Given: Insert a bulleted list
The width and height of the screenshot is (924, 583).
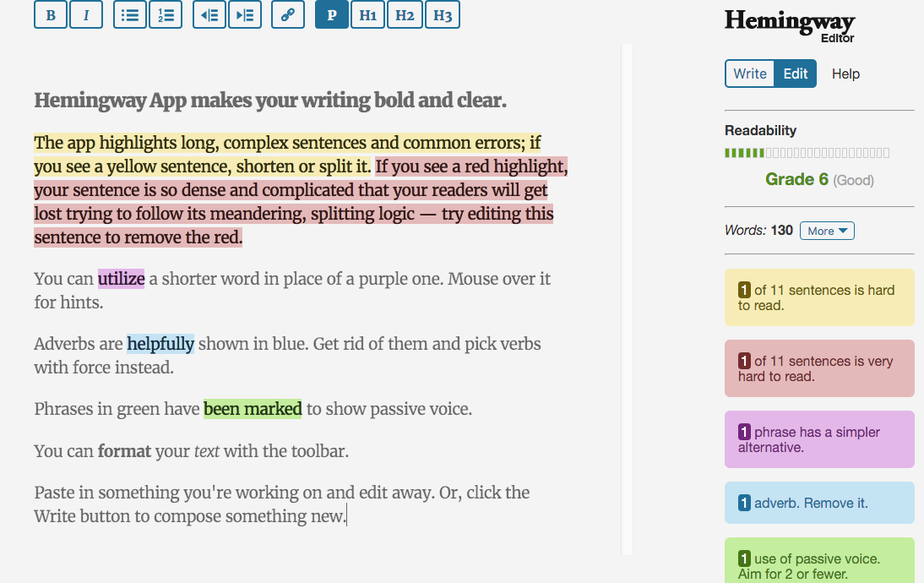Looking at the screenshot, I should 129,14.
